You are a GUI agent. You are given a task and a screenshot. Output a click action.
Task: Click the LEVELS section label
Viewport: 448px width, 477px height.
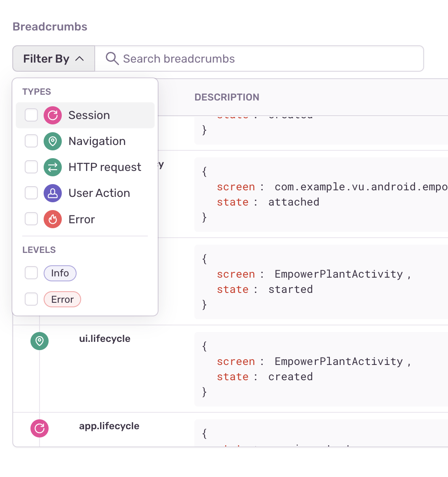pyautogui.click(x=39, y=250)
